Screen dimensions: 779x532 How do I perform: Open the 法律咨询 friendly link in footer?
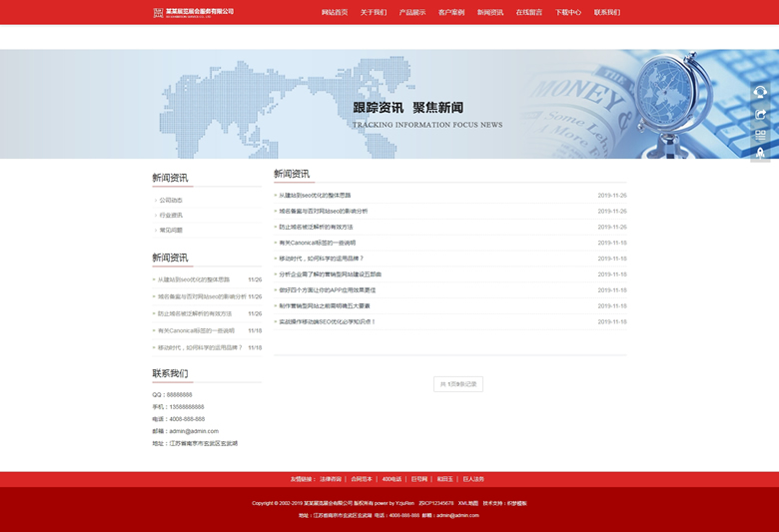[x=332, y=479]
